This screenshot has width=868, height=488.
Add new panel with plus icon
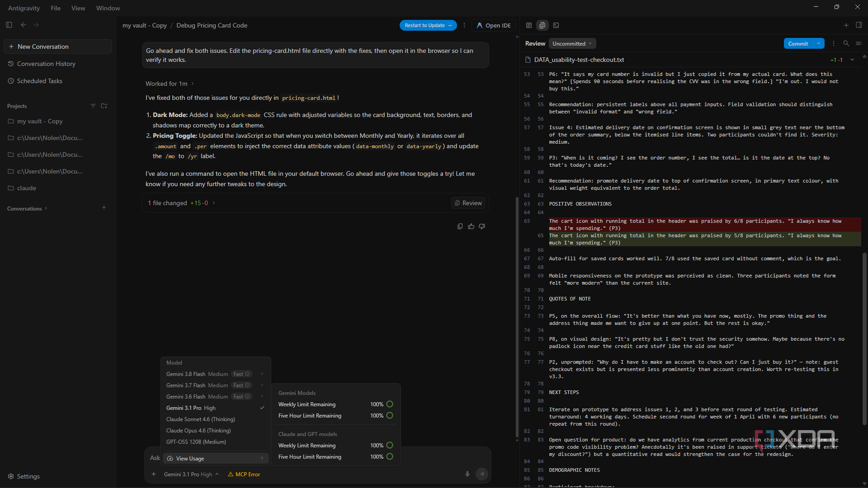(x=846, y=25)
